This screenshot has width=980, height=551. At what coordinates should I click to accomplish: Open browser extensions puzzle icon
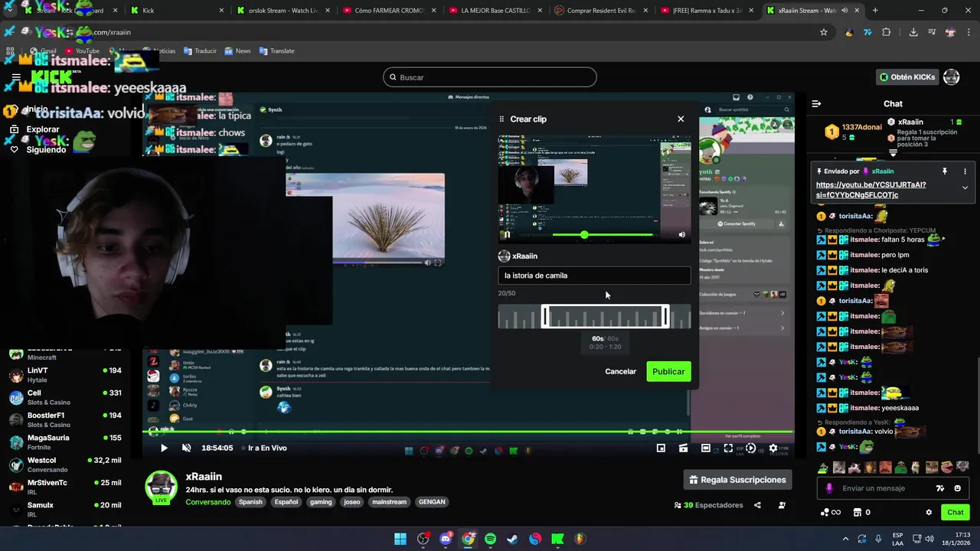(887, 32)
